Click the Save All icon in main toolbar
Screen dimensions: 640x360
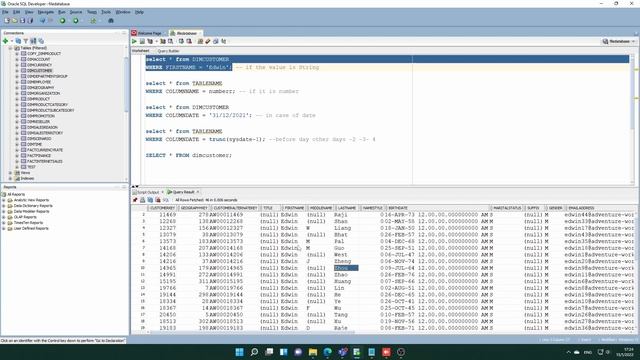30,21
